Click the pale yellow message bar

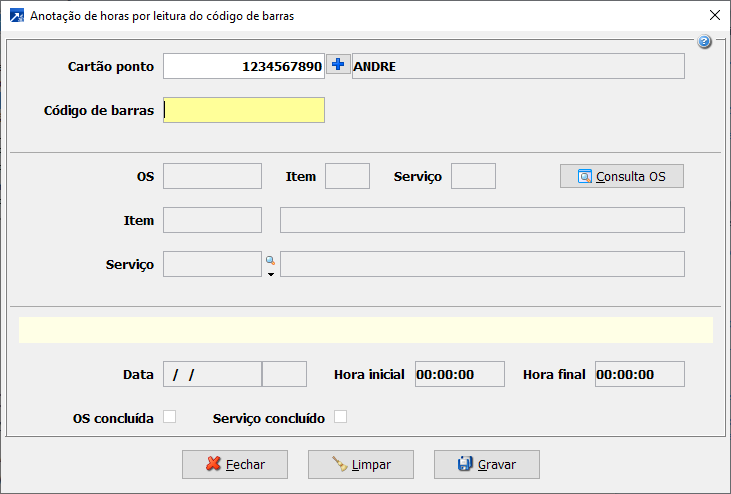pos(365,330)
